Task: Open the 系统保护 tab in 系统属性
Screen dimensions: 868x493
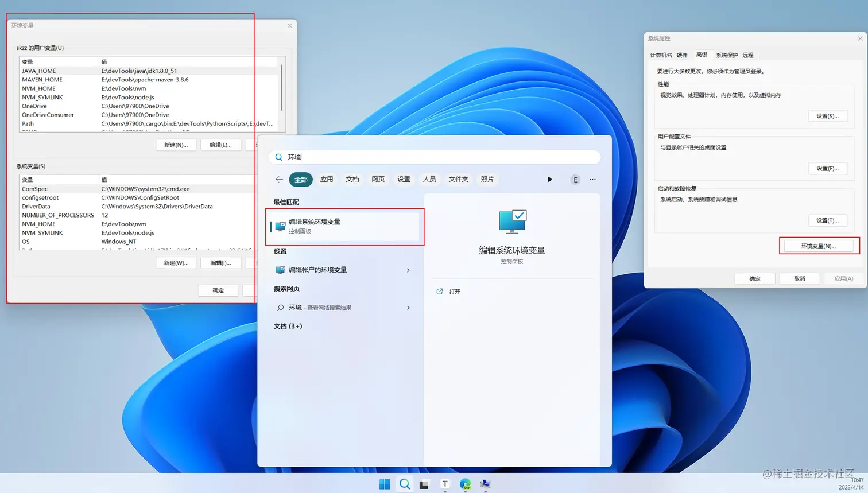Action: pyautogui.click(x=727, y=55)
